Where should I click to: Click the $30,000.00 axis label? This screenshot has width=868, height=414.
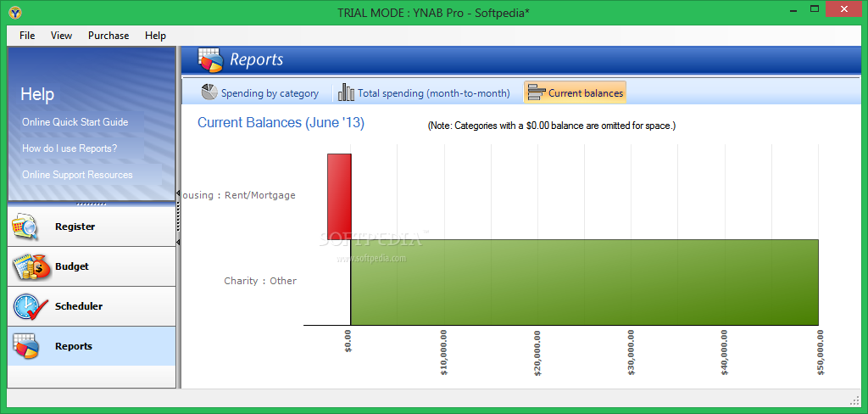pos(631,352)
